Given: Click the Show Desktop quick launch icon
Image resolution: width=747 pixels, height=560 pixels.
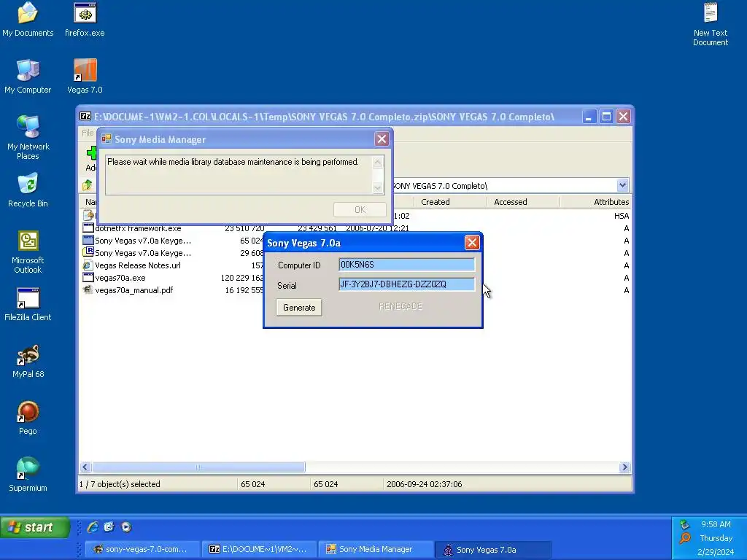Looking at the screenshot, I should (109, 526).
